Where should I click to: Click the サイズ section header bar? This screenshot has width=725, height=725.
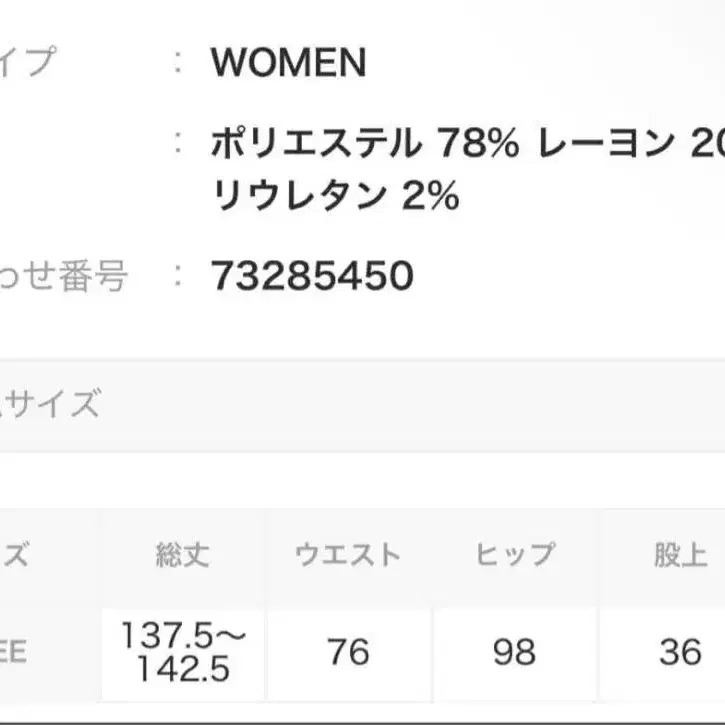(x=362, y=405)
